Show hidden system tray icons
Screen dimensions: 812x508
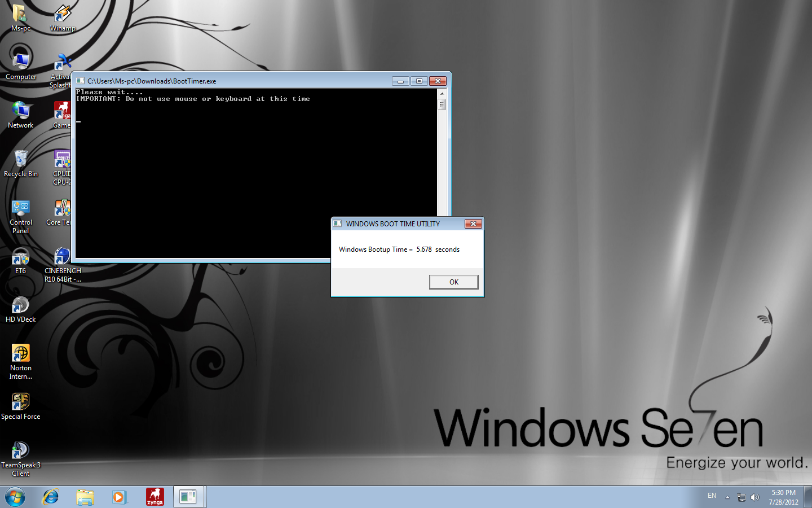click(x=727, y=497)
